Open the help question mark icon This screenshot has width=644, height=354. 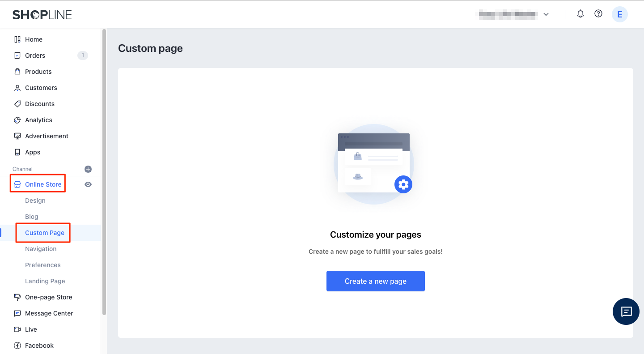click(598, 14)
